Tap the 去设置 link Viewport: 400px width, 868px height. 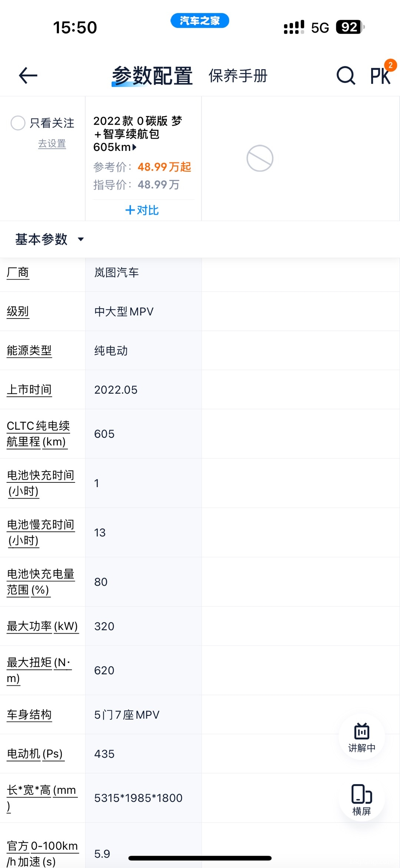point(52,143)
